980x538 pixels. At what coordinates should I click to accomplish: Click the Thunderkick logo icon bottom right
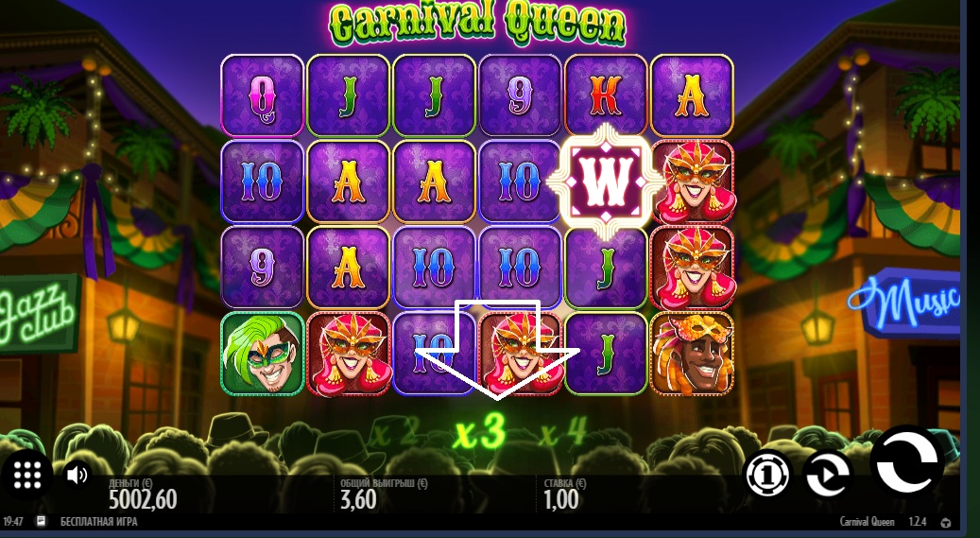click(x=946, y=522)
